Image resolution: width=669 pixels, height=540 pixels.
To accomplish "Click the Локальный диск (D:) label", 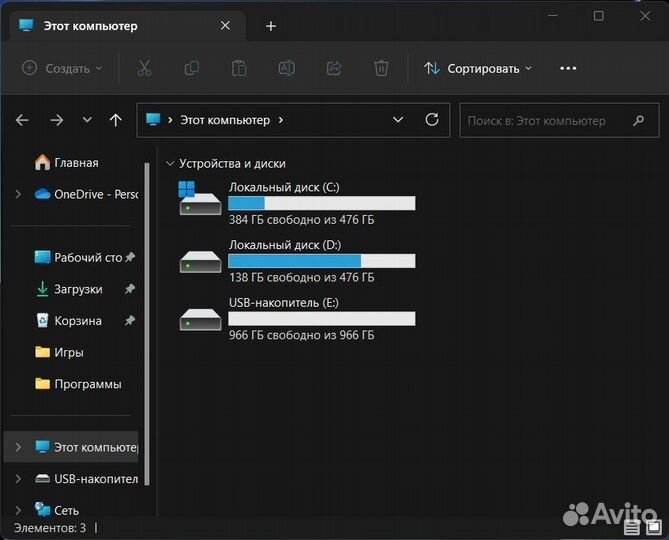I will click(x=285, y=244).
